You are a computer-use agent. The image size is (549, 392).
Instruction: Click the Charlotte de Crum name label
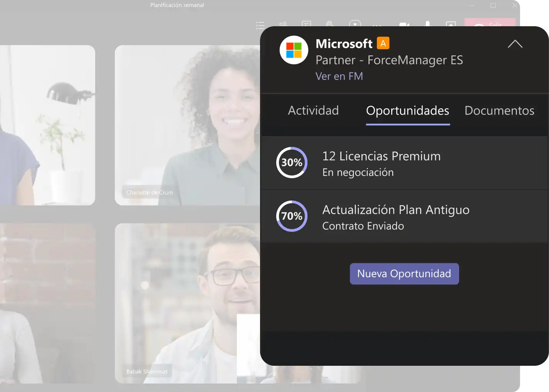click(x=150, y=193)
